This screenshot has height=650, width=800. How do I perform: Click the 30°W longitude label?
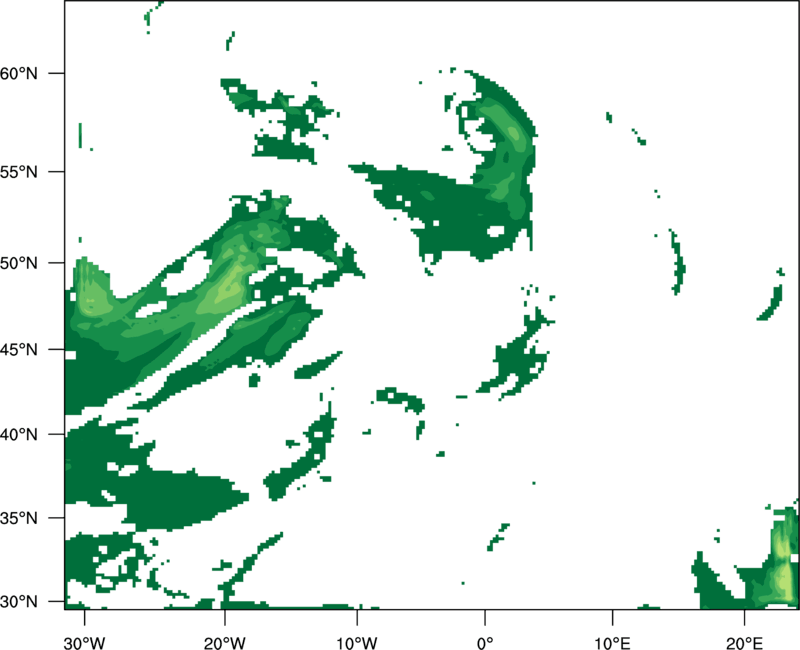(85, 643)
